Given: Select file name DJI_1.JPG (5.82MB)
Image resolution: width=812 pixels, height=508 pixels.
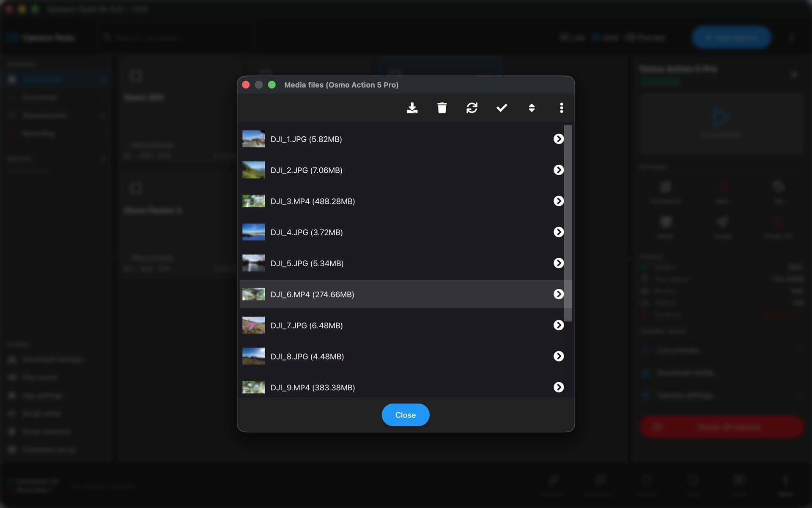Looking at the screenshot, I should pos(306,139).
